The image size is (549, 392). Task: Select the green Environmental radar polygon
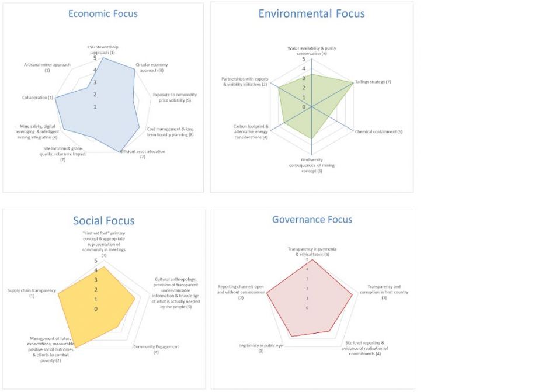click(x=304, y=99)
